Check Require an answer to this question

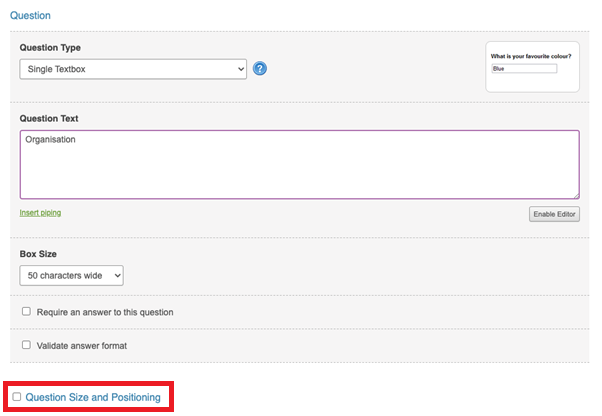[26, 311]
